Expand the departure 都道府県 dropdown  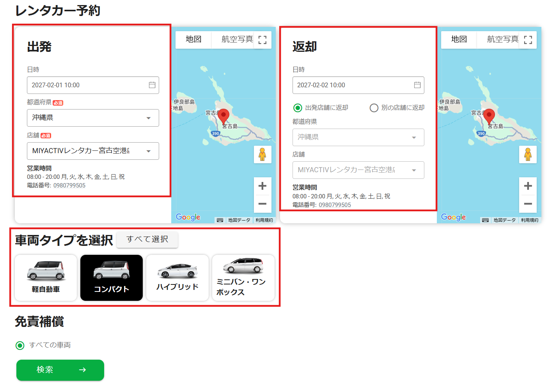(93, 118)
